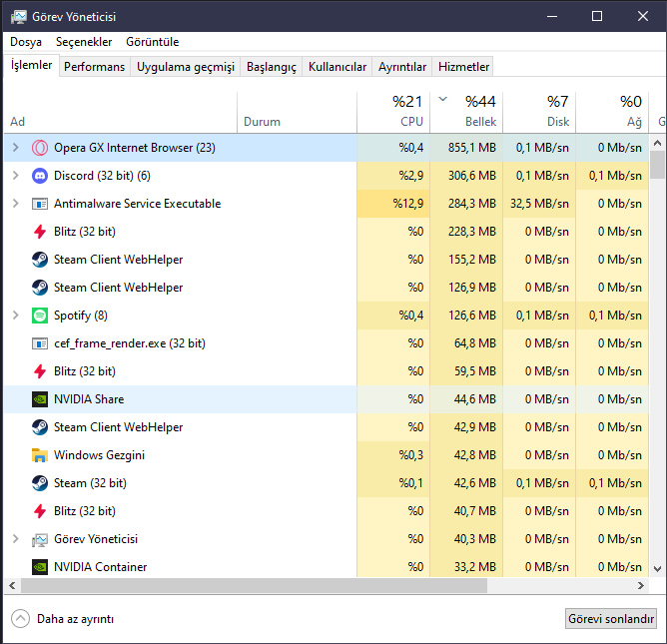Click the 126,6 MB memory cell

click(x=466, y=316)
